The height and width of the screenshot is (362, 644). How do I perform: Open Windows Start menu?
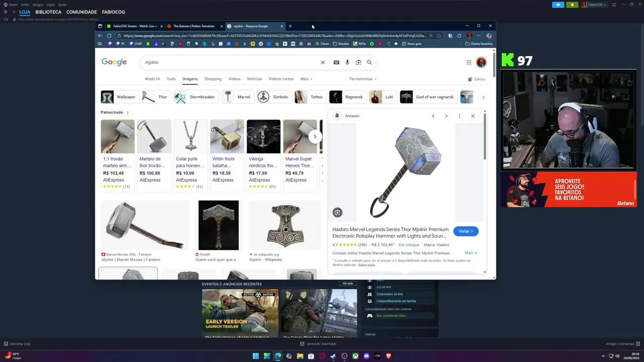tap(256, 356)
